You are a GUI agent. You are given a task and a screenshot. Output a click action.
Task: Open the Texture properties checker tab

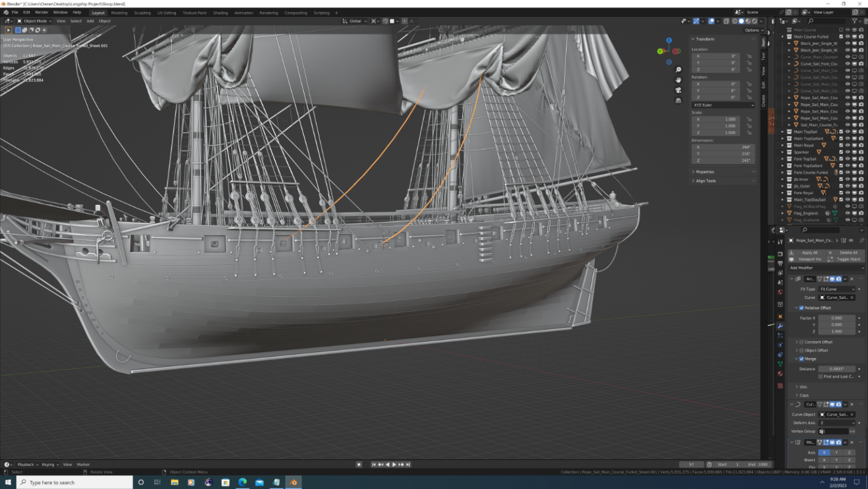click(780, 385)
